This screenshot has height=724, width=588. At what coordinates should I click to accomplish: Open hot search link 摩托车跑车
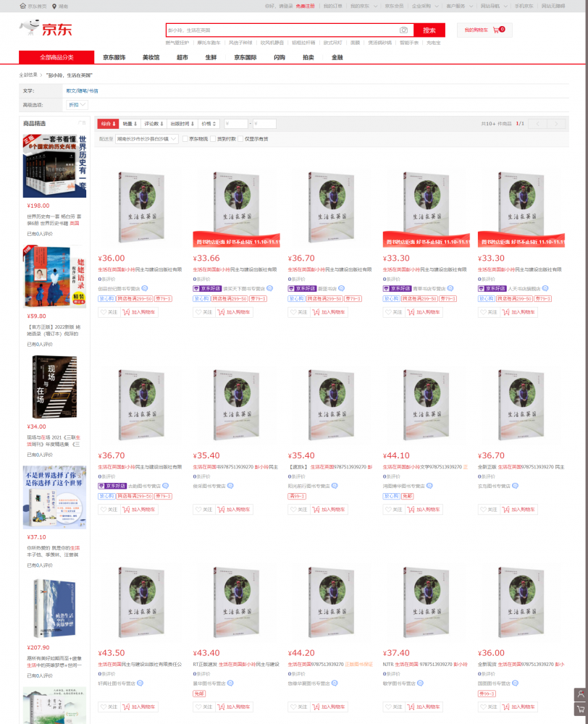tap(209, 43)
